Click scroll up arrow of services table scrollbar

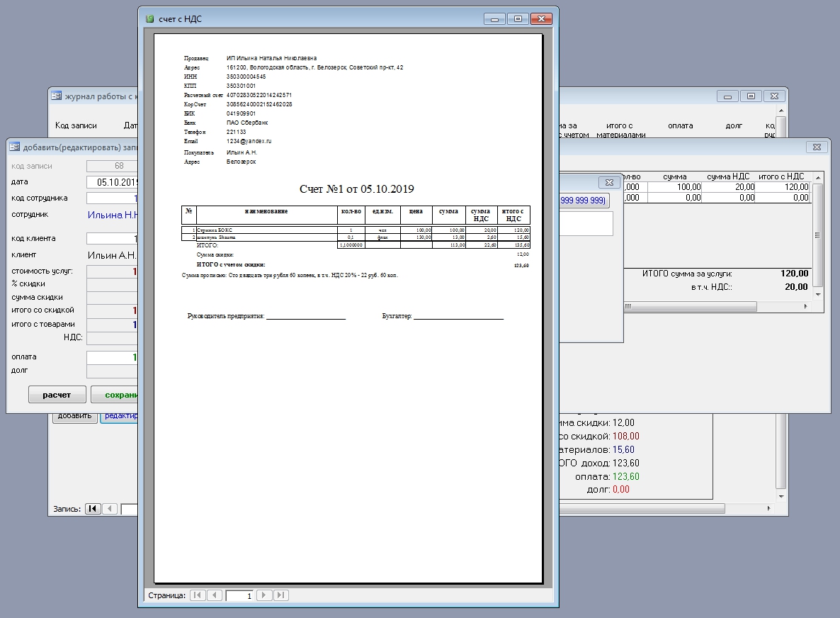817,177
